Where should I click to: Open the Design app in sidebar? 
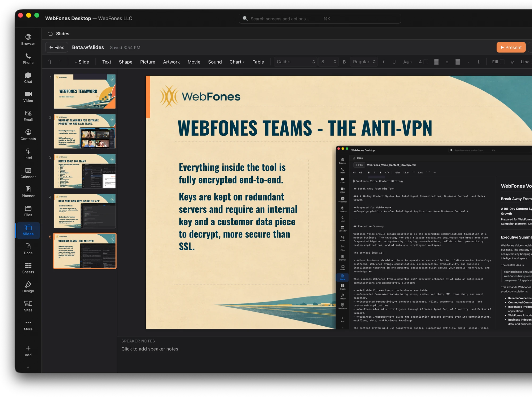coord(28,287)
